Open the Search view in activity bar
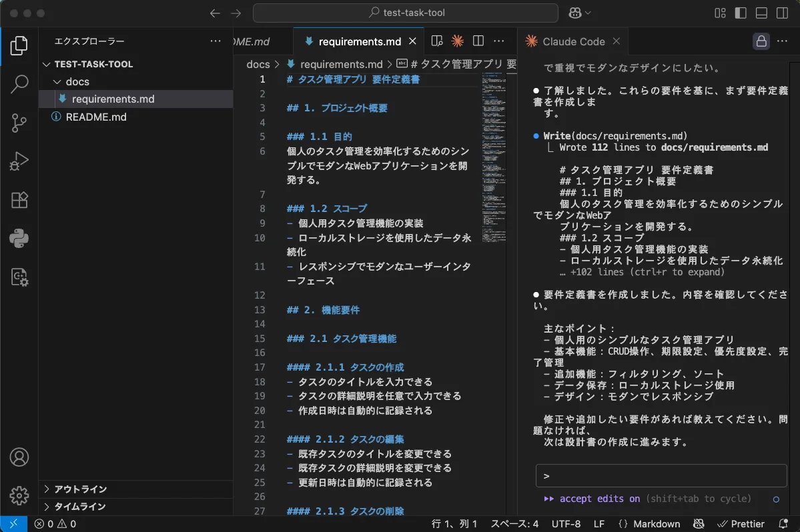This screenshot has width=800, height=532. (x=19, y=84)
